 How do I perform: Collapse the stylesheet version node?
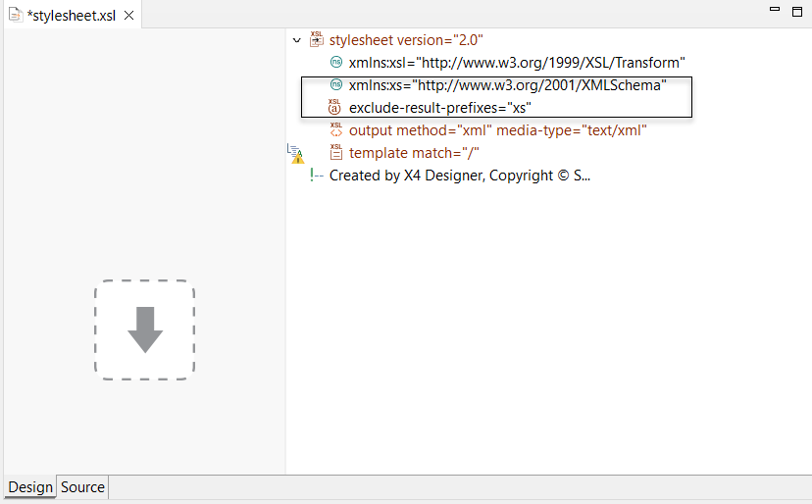[297, 41]
